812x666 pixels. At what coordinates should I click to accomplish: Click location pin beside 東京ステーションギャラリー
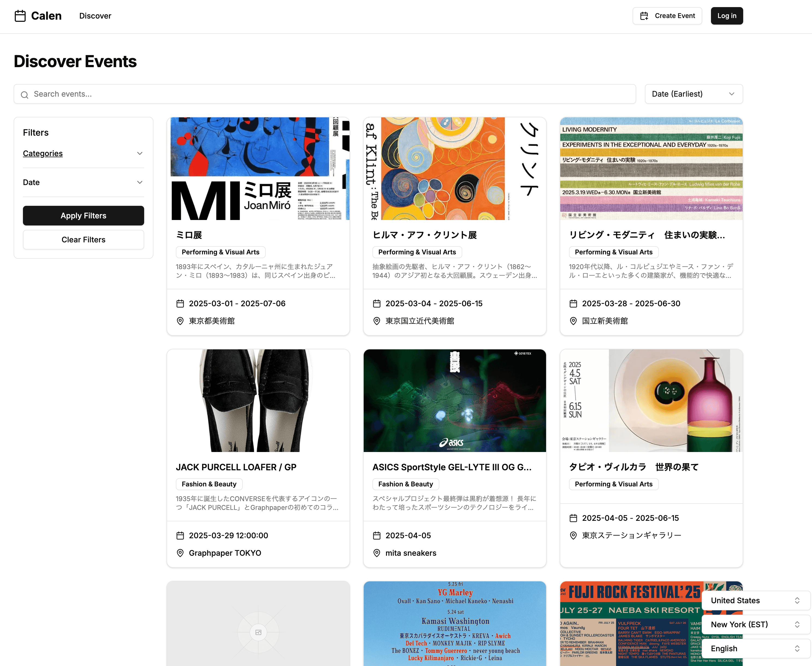[573, 536]
